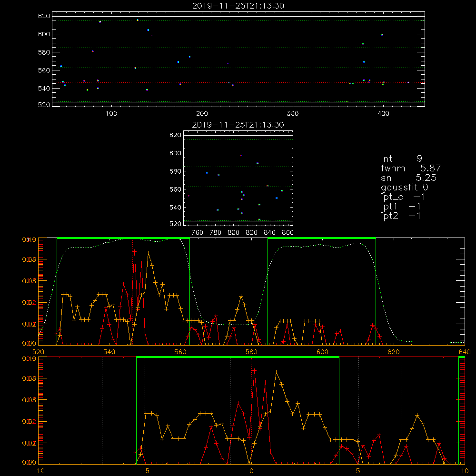Click x-axis label '400' of the wide scatter plot
This screenshot has width=476, height=476.
coord(383,114)
